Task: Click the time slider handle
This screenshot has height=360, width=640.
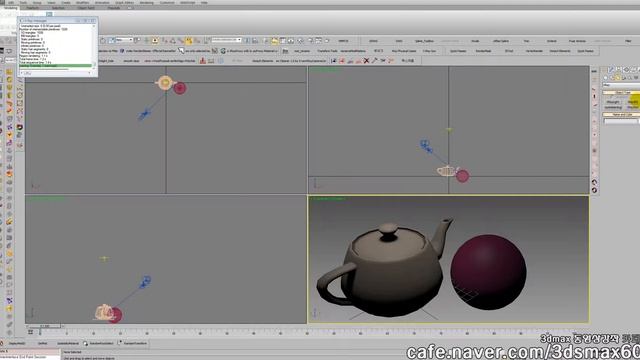Action: click(45, 326)
